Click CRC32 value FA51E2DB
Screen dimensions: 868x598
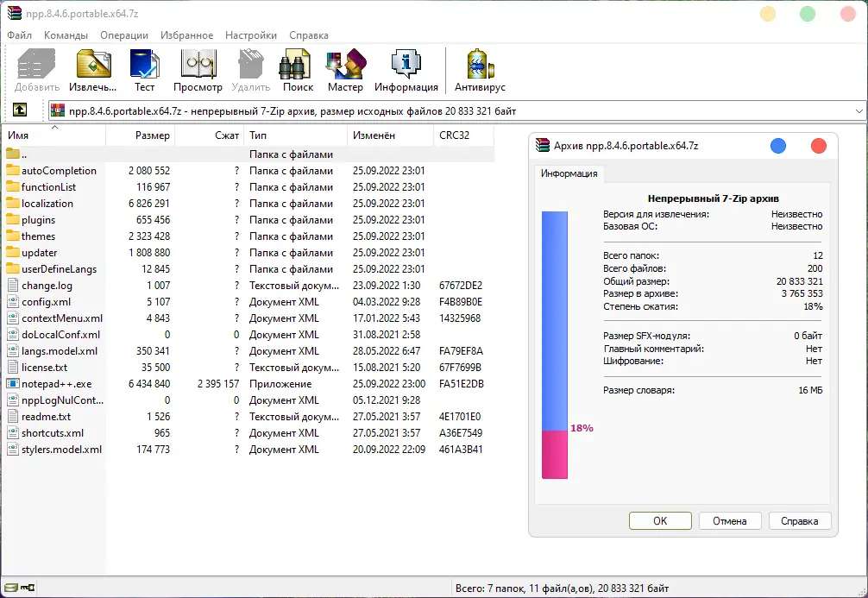click(x=461, y=384)
